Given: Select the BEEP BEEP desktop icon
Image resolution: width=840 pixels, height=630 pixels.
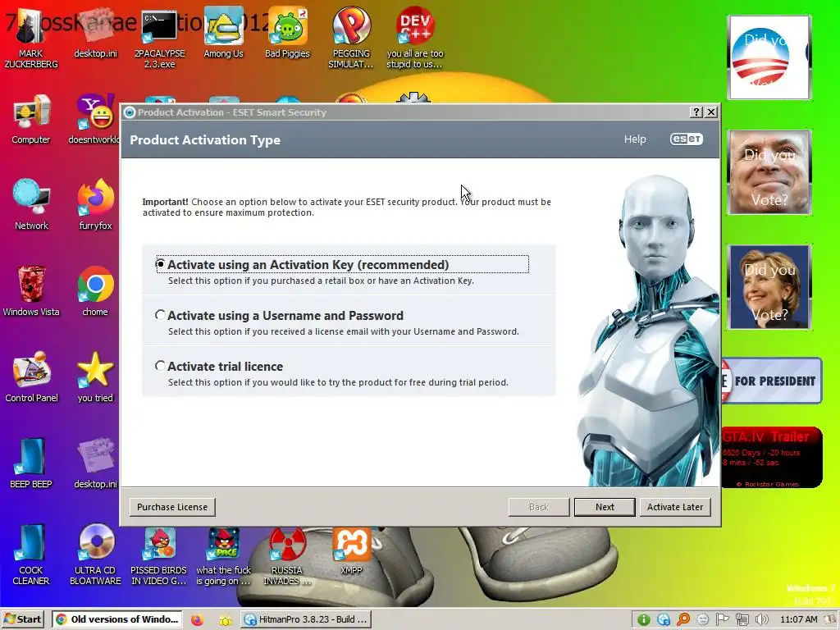Looking at the screenshot, I should point(31,464).
